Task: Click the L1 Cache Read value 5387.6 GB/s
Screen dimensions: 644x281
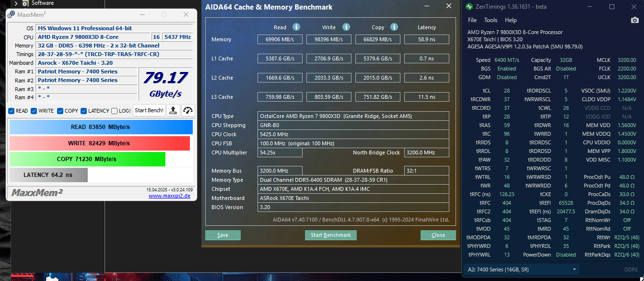Action: click(x=280, y=59)
